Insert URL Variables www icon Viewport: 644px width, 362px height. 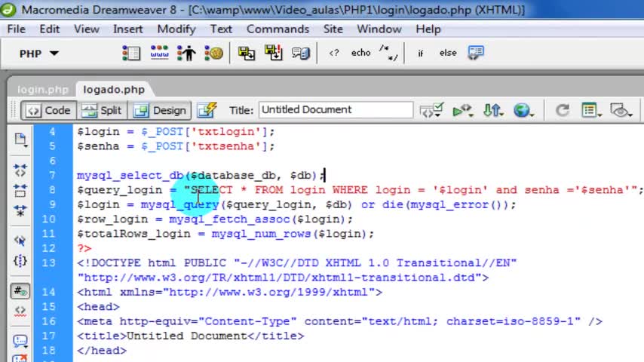[159, 53]
